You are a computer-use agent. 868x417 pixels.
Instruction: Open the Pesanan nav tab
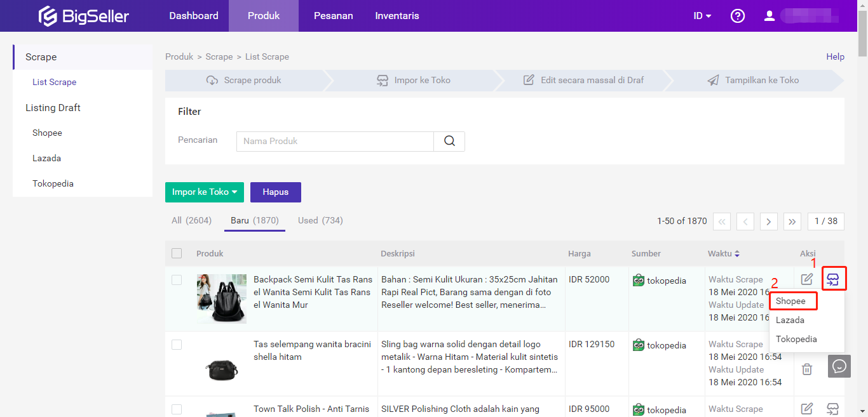[334, 16]
